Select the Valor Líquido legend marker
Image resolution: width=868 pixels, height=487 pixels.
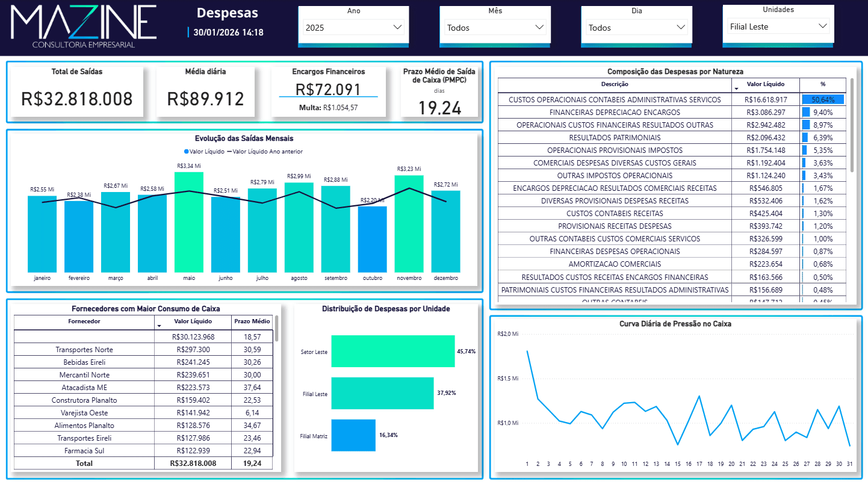pyautogui.click(x=187, y=152)
